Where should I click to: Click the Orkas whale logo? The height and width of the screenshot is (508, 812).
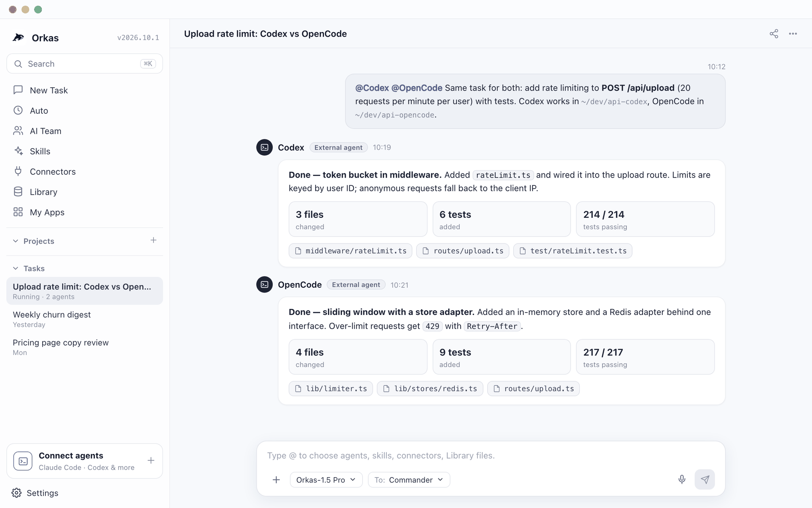tap(18, 37)
